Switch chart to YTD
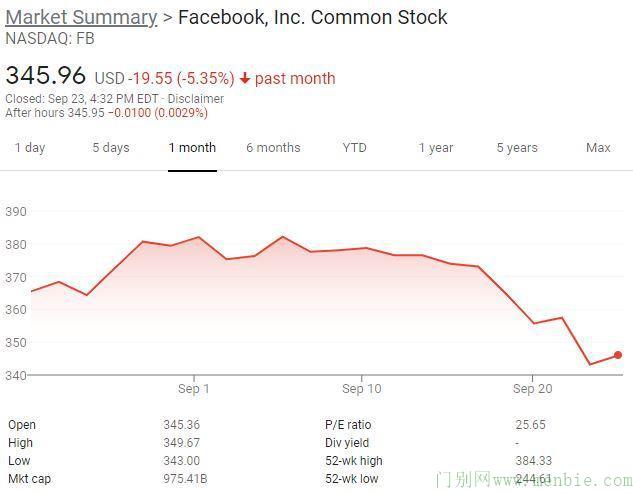This screenshot has width=633, height=494. click(x=354, y=148)
